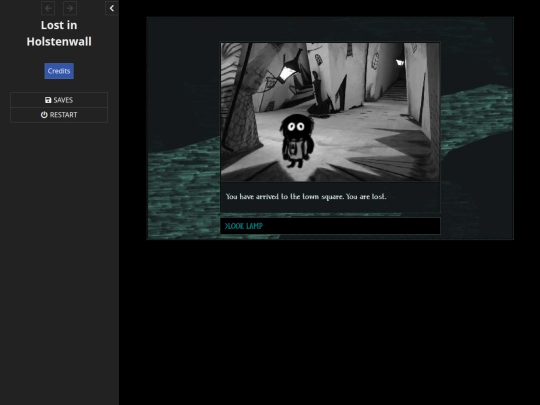
Task: Click the dark-haired character in the scene
Action: point(297,141)
